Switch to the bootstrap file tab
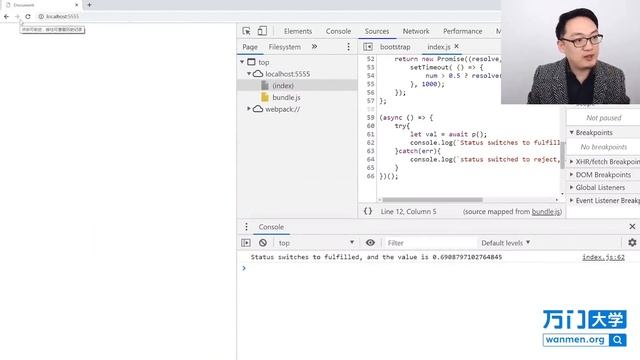The height and width of the screenshot is (360, 640). [x=395, y=47]
